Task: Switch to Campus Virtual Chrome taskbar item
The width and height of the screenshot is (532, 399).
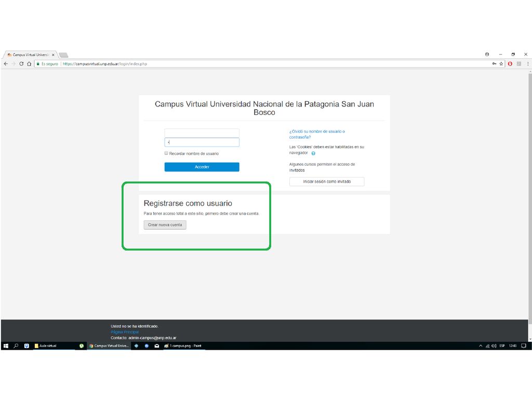Action: [x=109, y=345]
